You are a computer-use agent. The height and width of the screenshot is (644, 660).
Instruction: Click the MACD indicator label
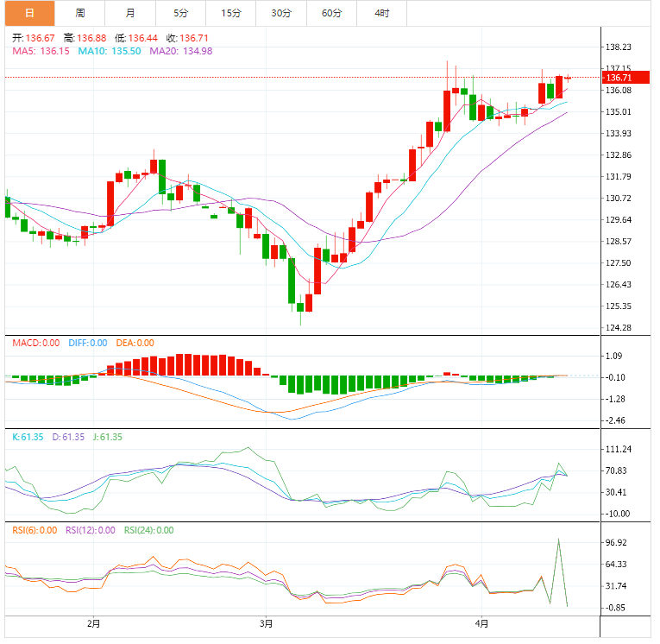pyautogui.click(x=35, y=343)
